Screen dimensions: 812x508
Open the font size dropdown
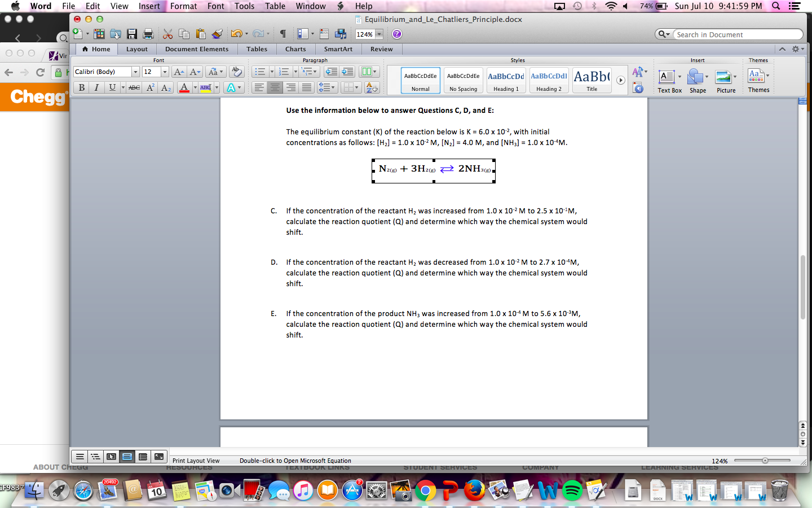(x=166, y=72)
